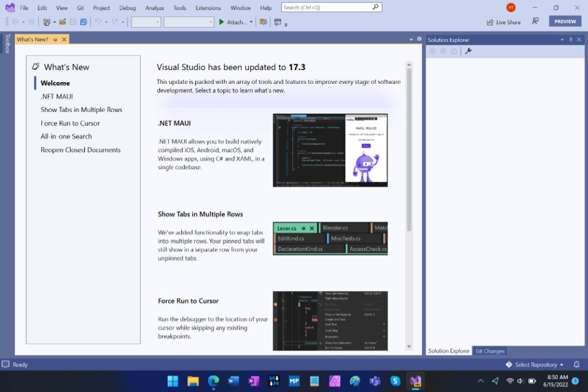Save all open files
Viewport: 588px width, 392px height.
[x=84, y=22]
